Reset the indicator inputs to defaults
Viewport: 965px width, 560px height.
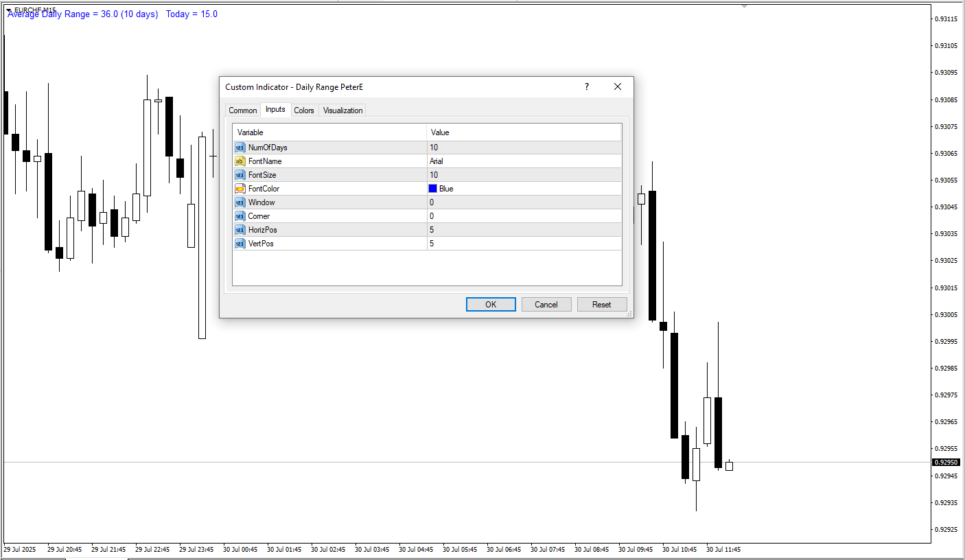coord(602,305)
